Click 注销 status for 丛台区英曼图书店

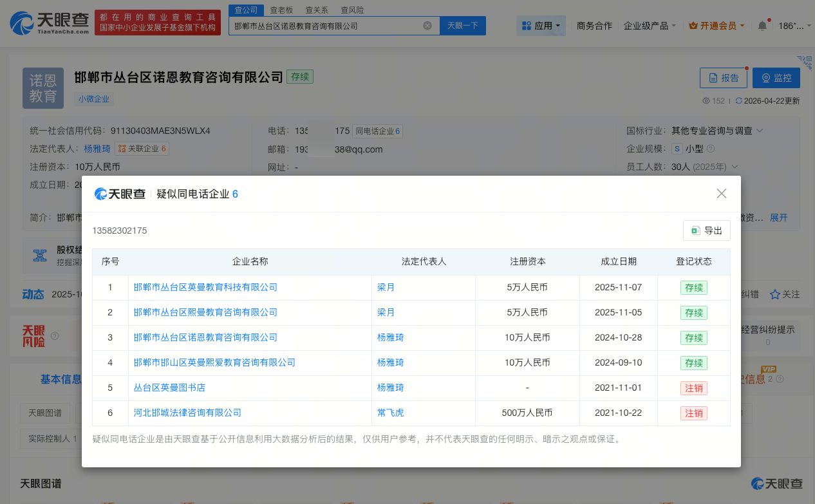tap(694, 388)
